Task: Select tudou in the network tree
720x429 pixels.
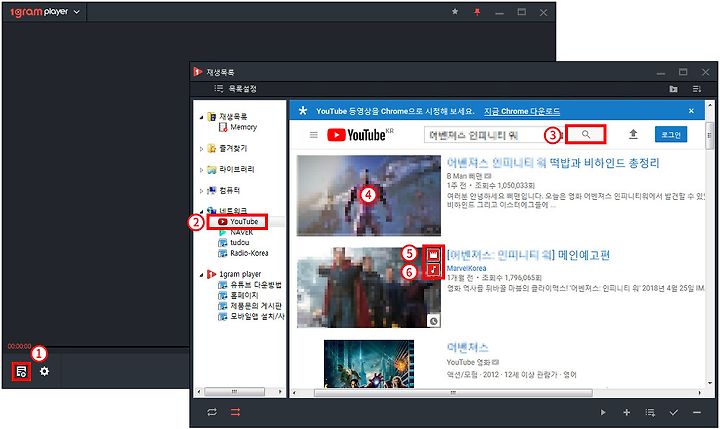Action: (x=239, y=243)
